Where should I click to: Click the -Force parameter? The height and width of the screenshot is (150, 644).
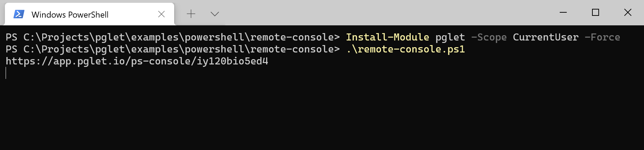(x=602, y=37)
